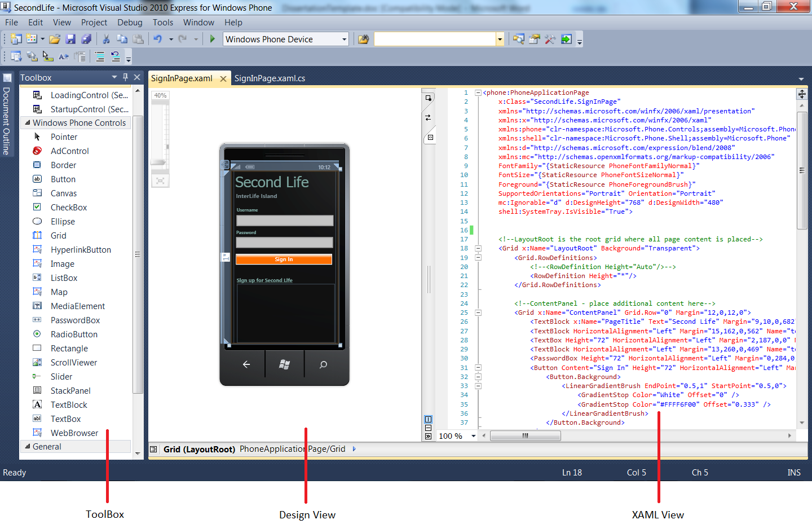
Task: Open the File menu
Action: 11,23
